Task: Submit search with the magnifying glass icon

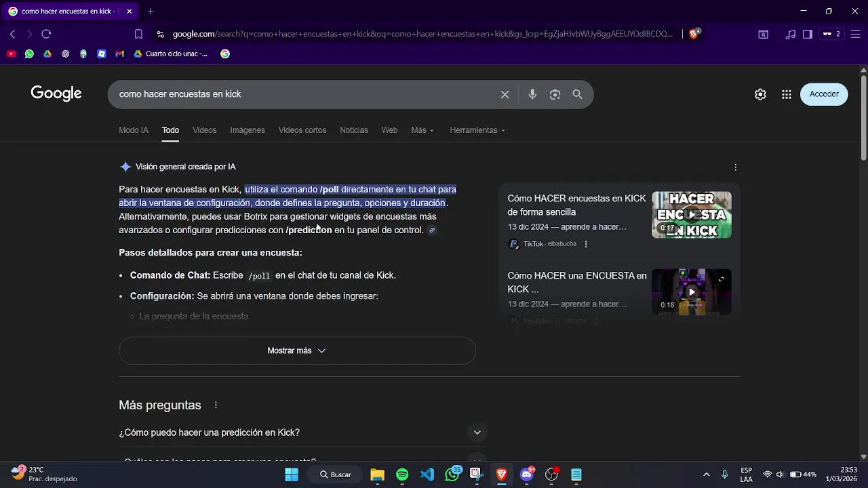Action: pos(577,94)
